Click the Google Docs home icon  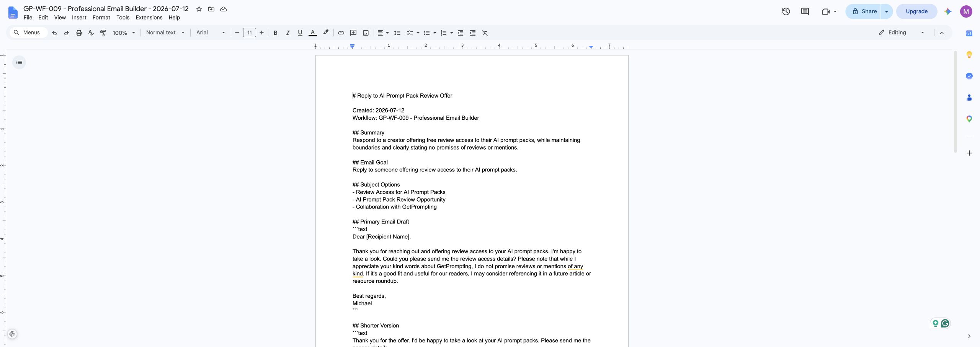click(x=13, y=13)
